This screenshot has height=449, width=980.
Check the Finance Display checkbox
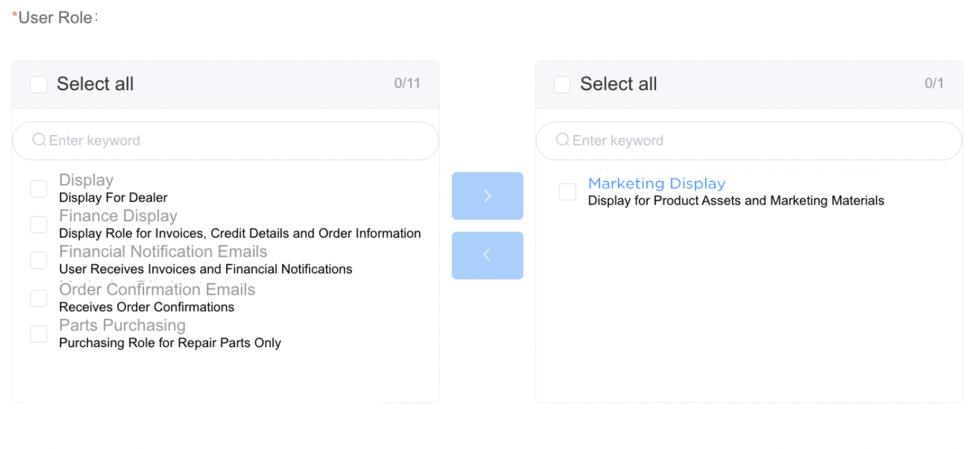[x=39, y=224]
